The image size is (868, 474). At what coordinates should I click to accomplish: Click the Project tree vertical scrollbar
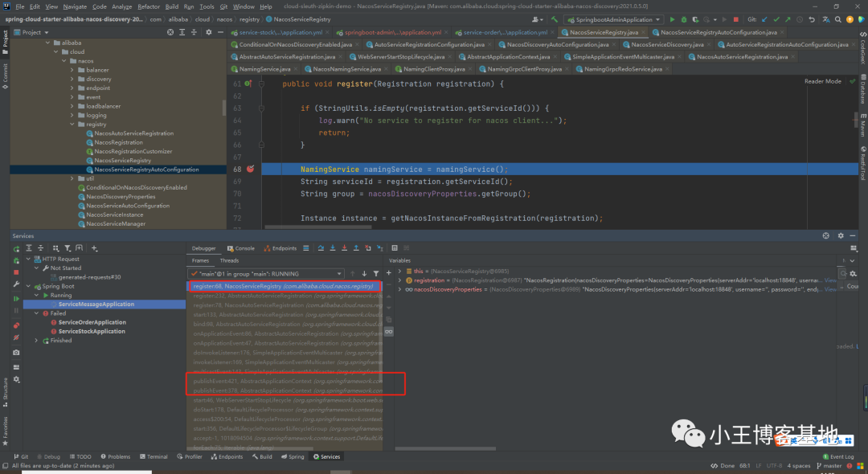224,108
